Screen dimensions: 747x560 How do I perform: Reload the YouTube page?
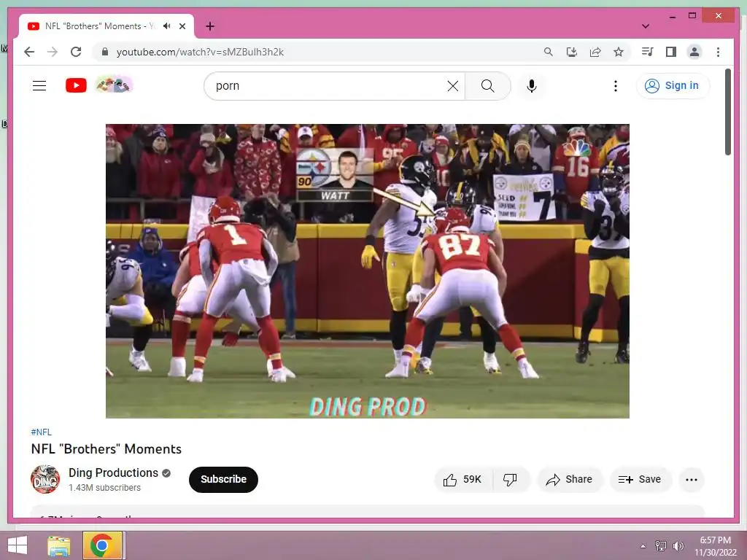coord(76,52)
